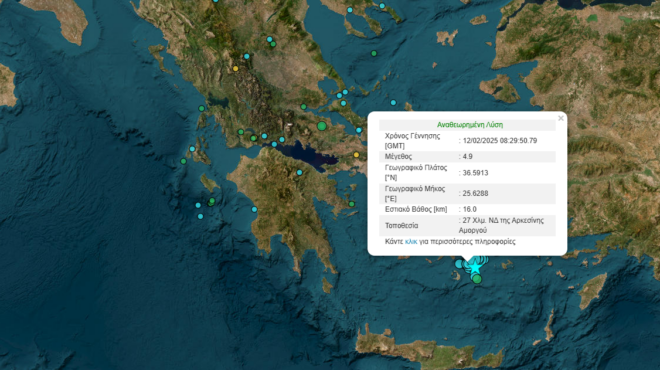Select the 'Τοποθεσία' label
The height and width of the screenshot is (370, 660).
tap(402, 226)
